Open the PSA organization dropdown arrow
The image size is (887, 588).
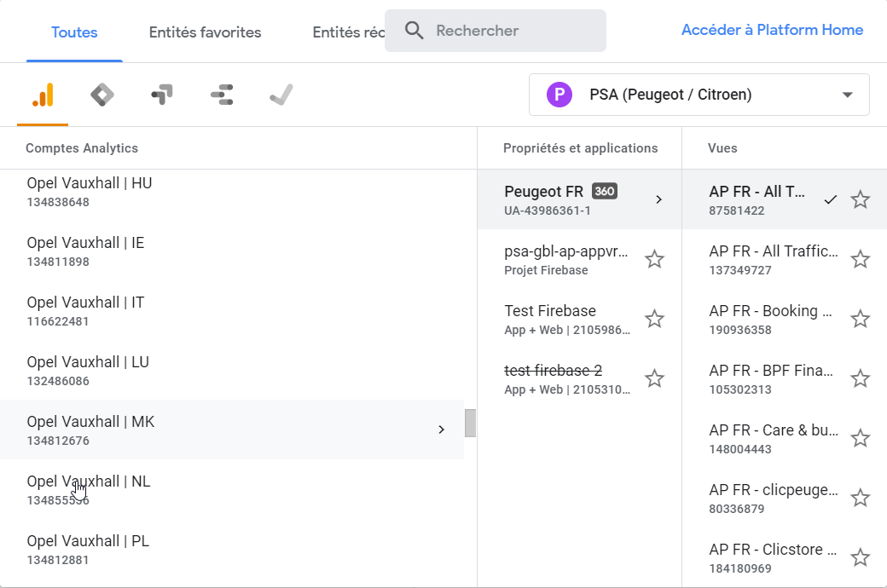click(x=847, y=95)
